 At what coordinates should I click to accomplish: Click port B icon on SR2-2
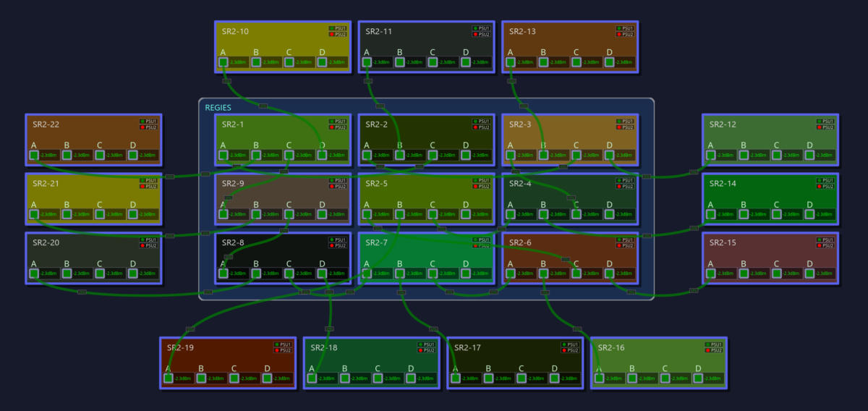(400, 155)
